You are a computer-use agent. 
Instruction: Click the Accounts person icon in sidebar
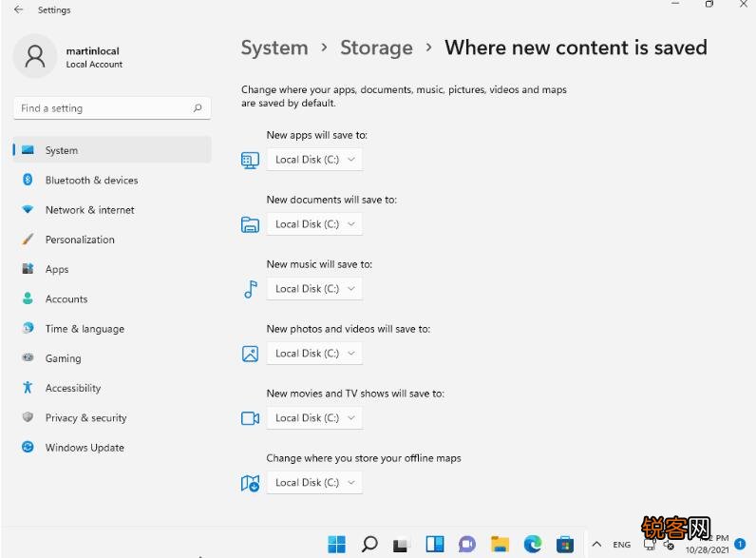point(28,298)
